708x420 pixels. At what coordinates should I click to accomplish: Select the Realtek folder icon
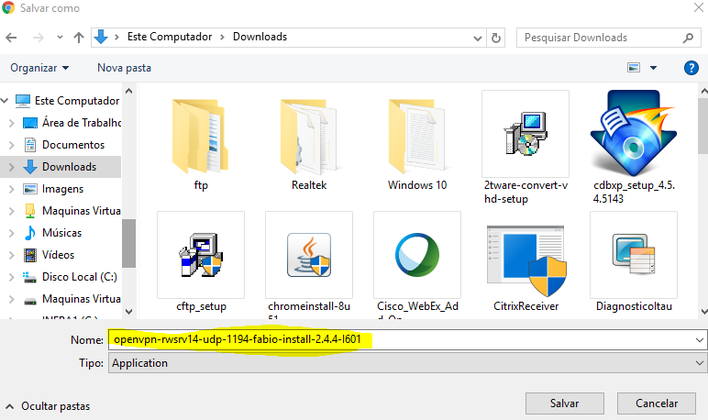pos(309,136)
